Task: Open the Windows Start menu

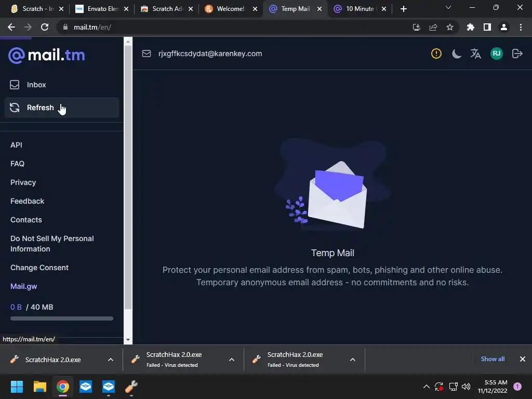Action: point(17,387)
